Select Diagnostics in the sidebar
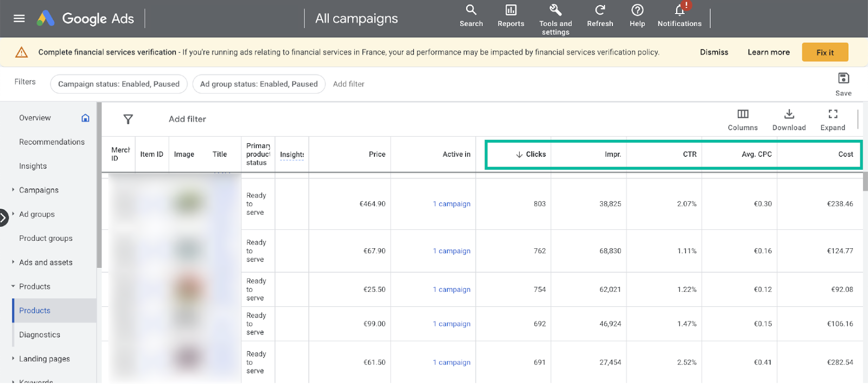Image resolution: width=868 pixels, height=385 pixels. [40, 335]
